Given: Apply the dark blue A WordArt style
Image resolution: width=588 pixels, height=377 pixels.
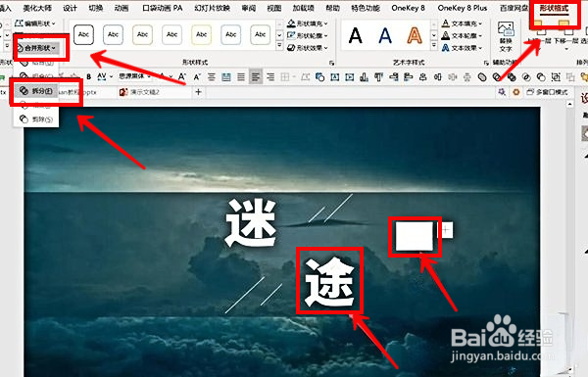Looking at the screenshot, I should 385,35.
